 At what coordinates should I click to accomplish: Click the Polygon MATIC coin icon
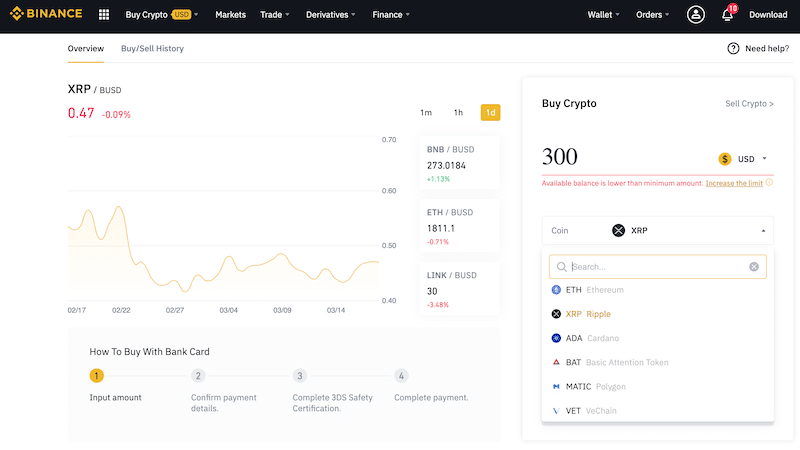556,386
